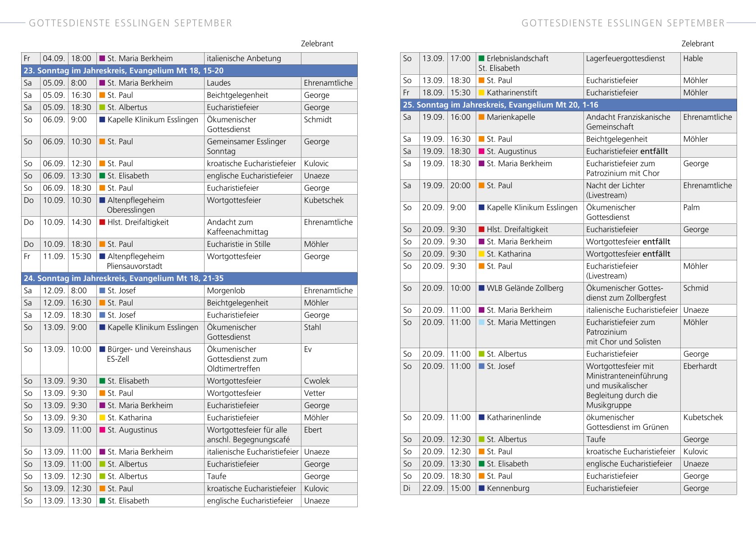756x536 pixels.
Task: Click Gemeinsamer Esslinger Sonntag entry
Action: (x=246, y=146)
